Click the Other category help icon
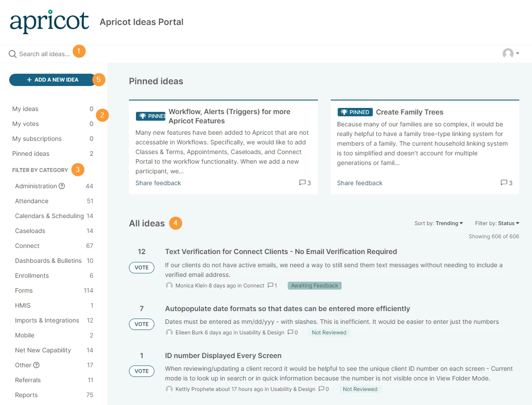Screen dimensions: 532x405 tap(36, 365)
